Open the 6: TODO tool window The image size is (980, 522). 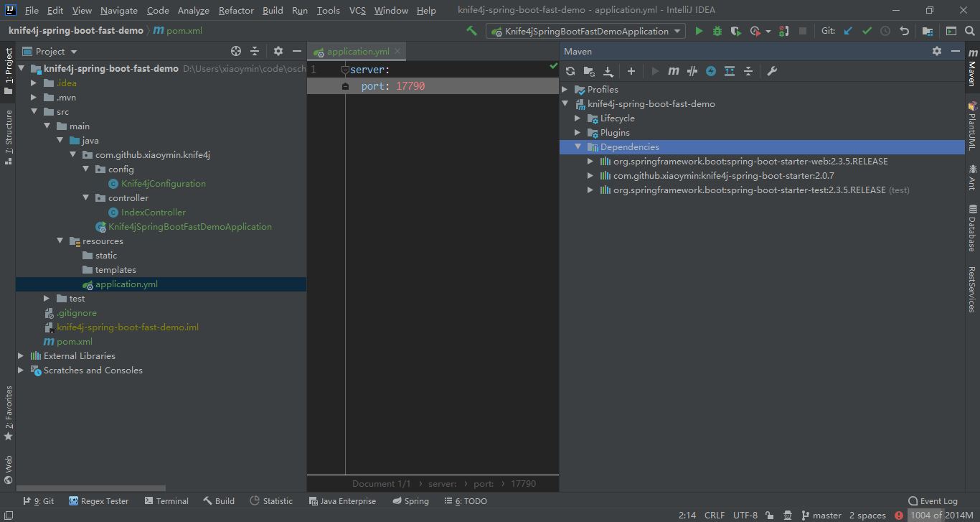(466, 501)
